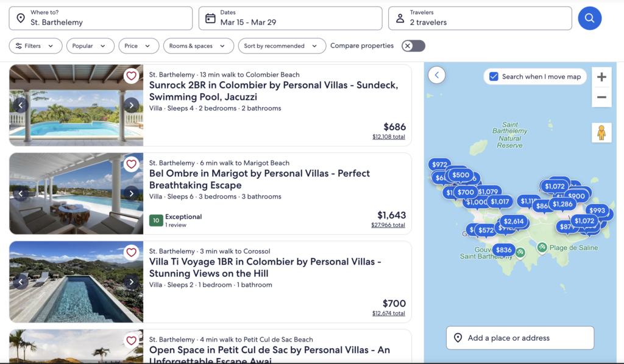The width and height of the screenshot is (624, 364).
Task: Click Villa Ti Voyage pool photo thumbnail
Action: pos(76,282)
